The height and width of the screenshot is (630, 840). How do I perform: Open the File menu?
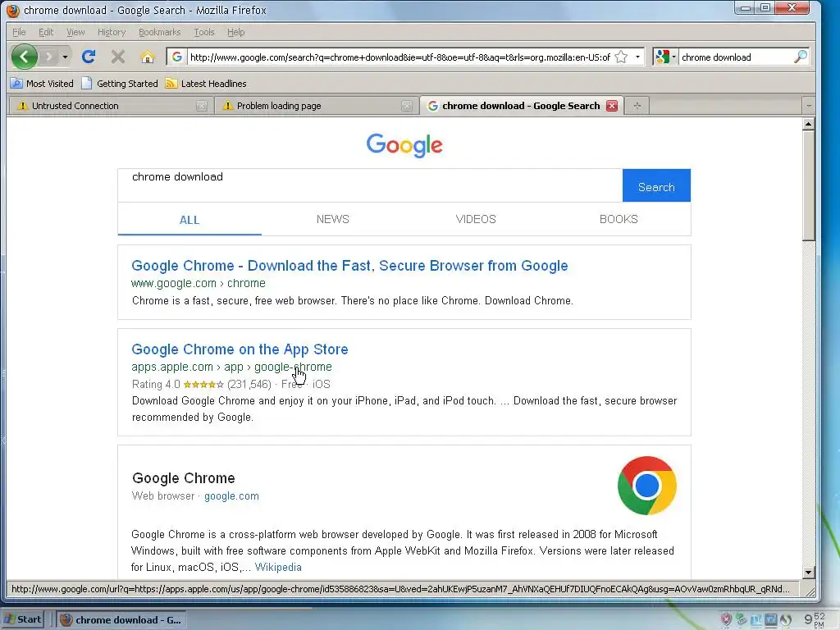(19, 32)
